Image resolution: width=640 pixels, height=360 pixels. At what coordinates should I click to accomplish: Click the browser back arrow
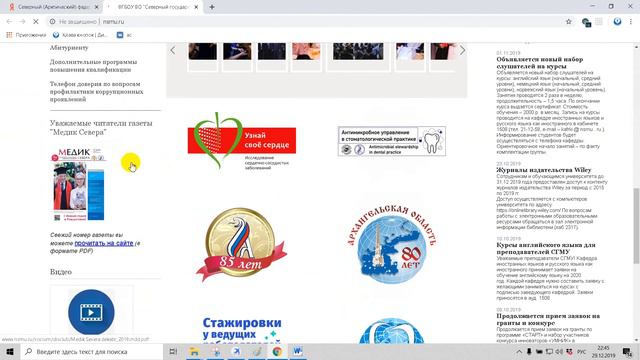pyautogui.click(x=9, y=22)
